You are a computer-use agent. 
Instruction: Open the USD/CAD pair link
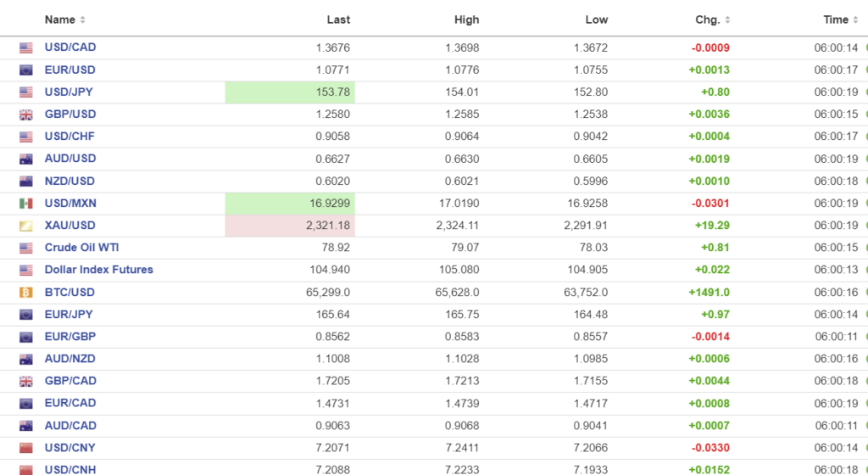(x=70, y=47)
